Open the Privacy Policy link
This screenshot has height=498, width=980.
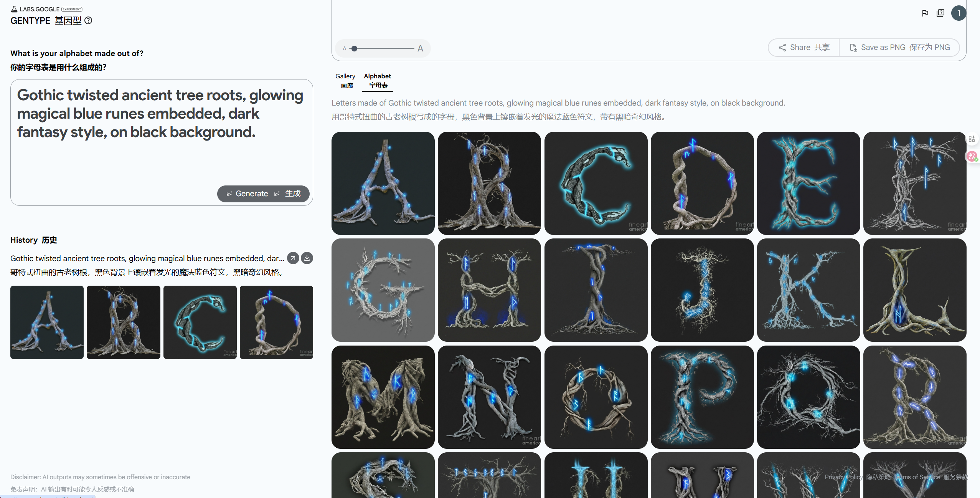[844, 477]
